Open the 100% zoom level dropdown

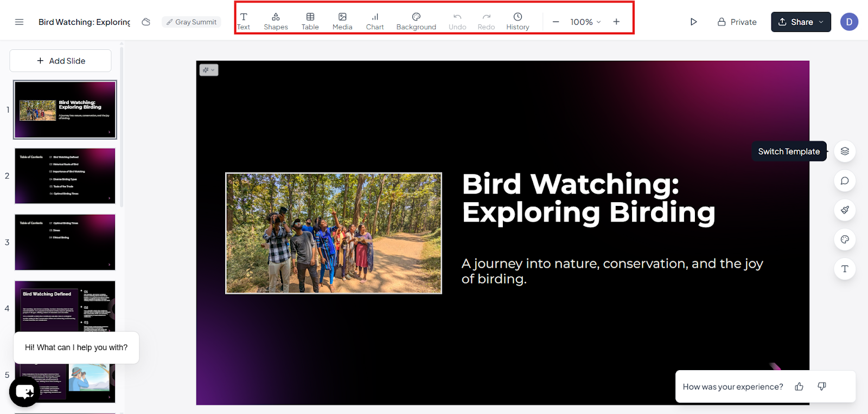coord(585,22)
